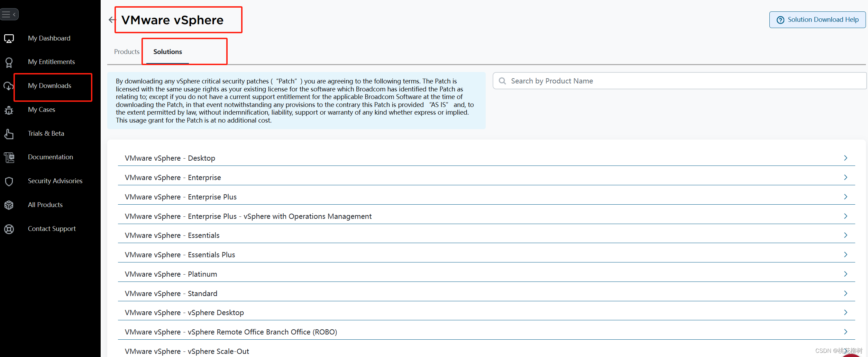Expand VMware vSphere - Enterprise chevron
Image resolution: width=868 pixels, height=357 pixels.
click(846, 177)
